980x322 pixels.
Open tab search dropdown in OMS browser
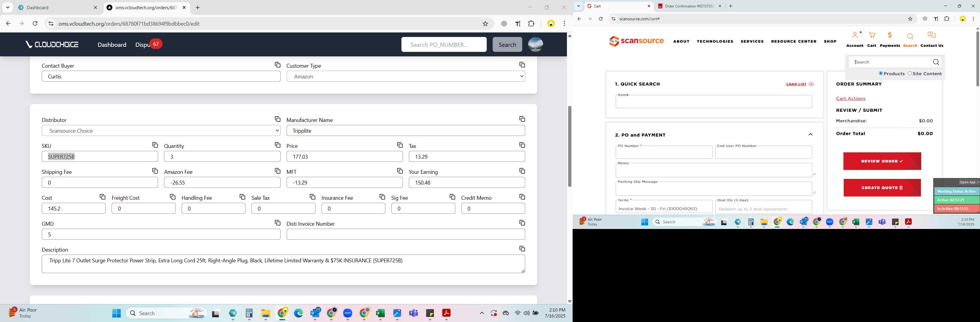click(x=8, y=8)
